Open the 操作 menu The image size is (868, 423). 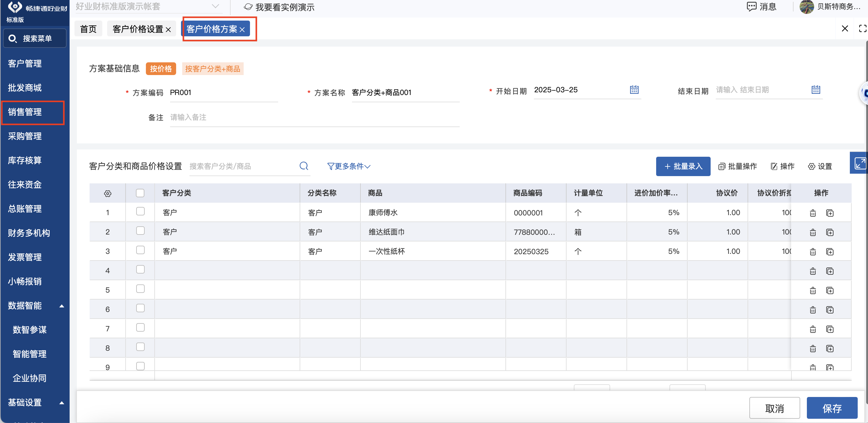coord(782,166)
